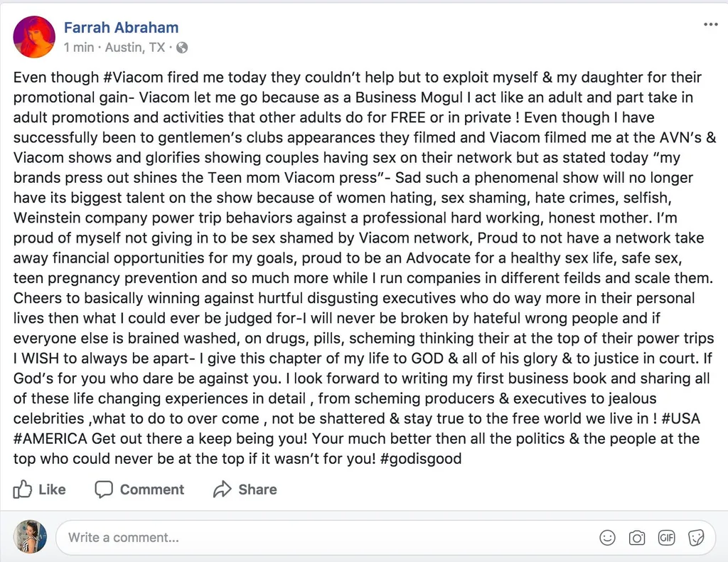The width and height of the screenshot is (728, 562).
Task: Click the Share arrow button
Action: point(245,489)
